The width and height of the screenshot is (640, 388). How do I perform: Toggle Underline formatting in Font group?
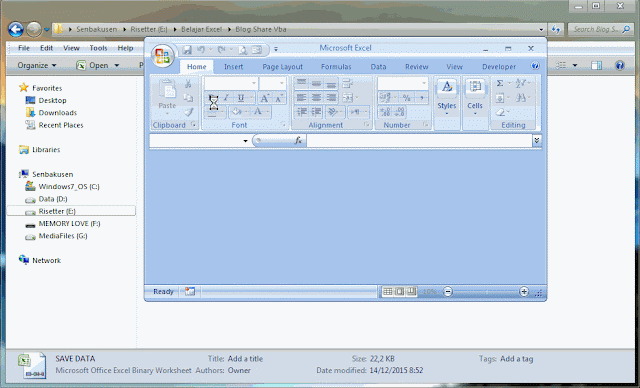pos(241,98)
